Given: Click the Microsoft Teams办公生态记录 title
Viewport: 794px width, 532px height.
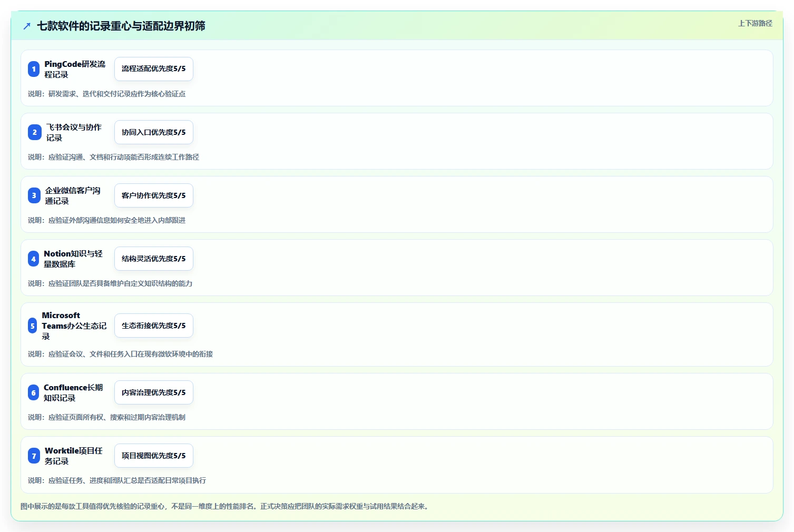Looking at the screenshot, I should (74, 326).
